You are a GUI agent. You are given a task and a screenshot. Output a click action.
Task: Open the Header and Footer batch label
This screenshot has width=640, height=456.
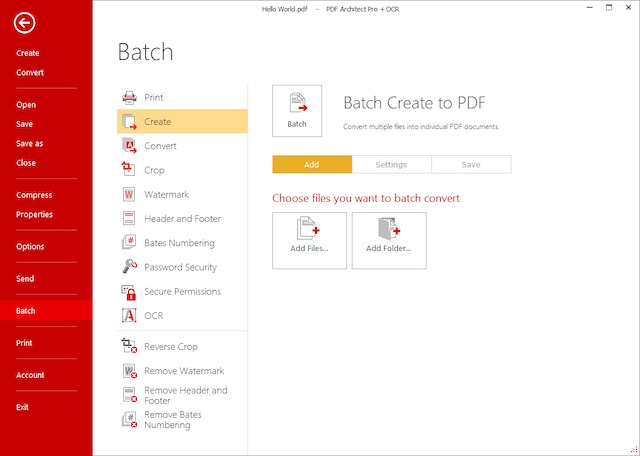click(182, 218)
